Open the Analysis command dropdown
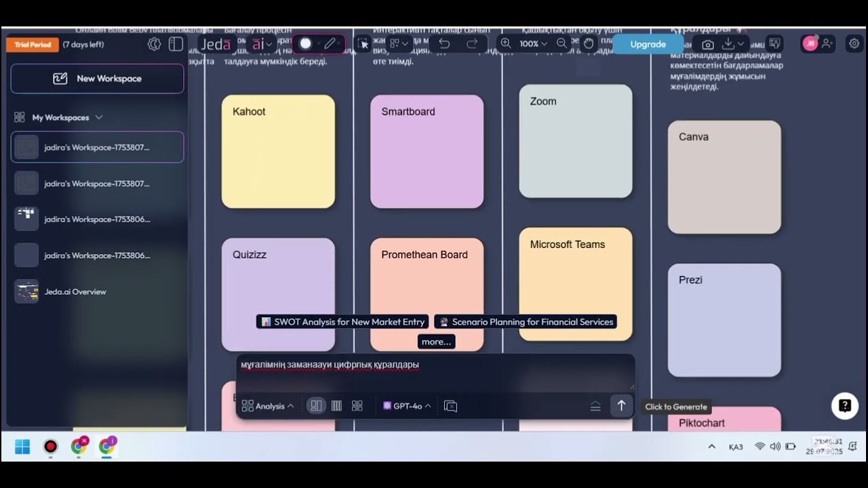The height and width of the screenshot is (488, 868). coord(268,406)
